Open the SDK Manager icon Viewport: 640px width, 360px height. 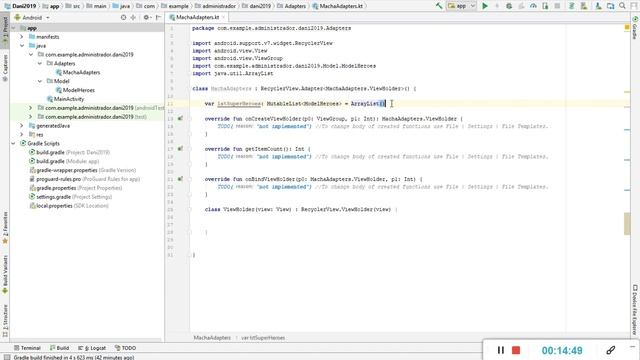(598, 6)
